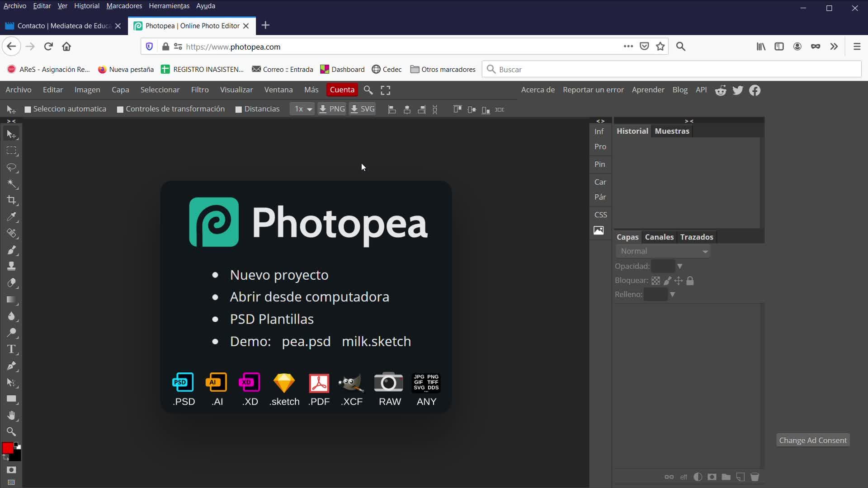
Task: Click the red foreground color swatch
Action: tap(8, 448)
